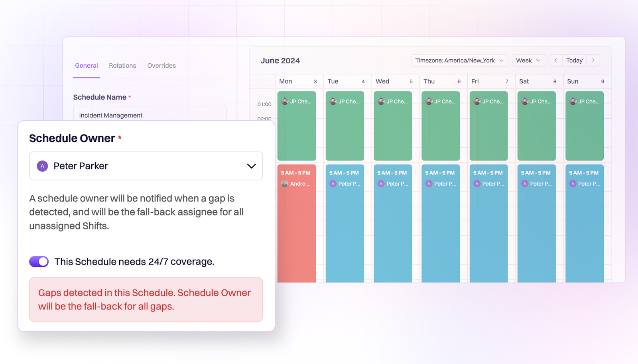Click JP Che's avatar on Sunday's green shift

pos(573,101)
